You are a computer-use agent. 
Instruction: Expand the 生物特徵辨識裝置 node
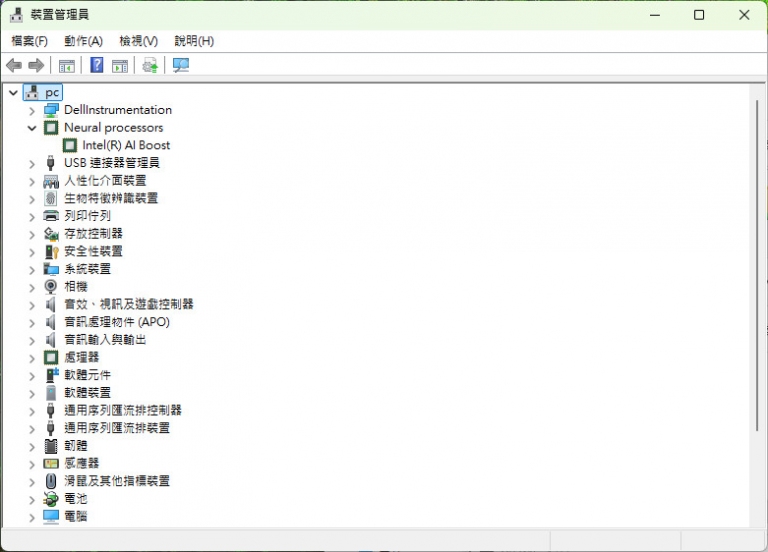[32, 199]
